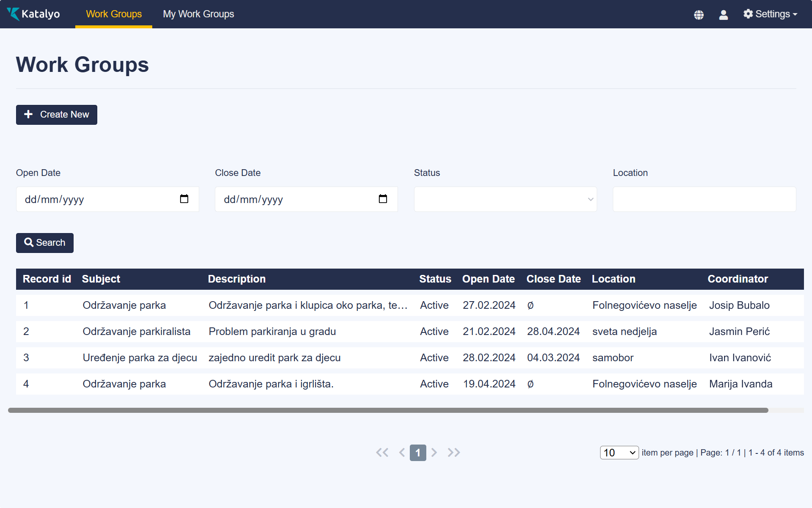Go to the previous page arrow
This screenshot has height=508, width=812.
pos(402,453)
